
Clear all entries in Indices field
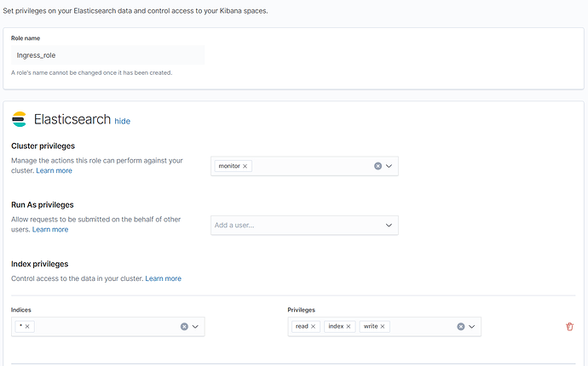tap(184, 326)
